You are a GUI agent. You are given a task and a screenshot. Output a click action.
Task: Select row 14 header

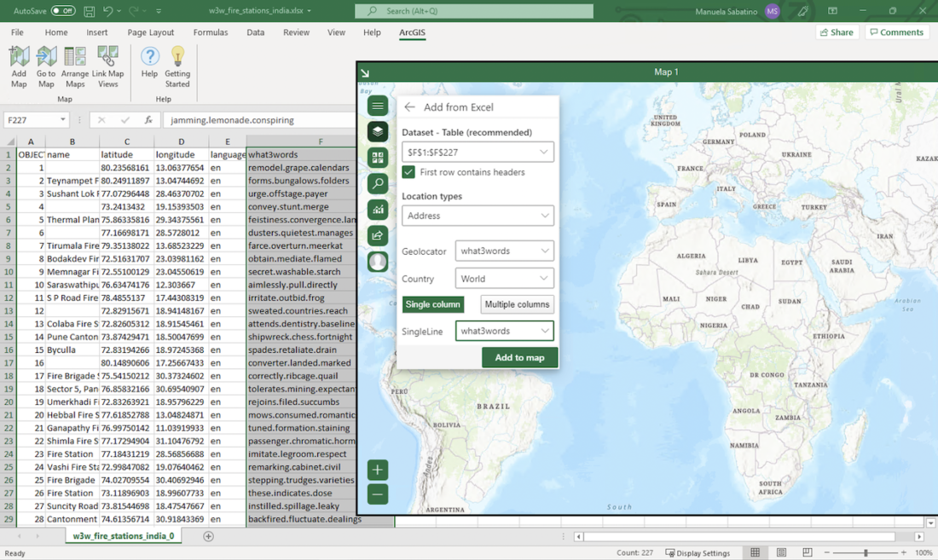[9, 324]
